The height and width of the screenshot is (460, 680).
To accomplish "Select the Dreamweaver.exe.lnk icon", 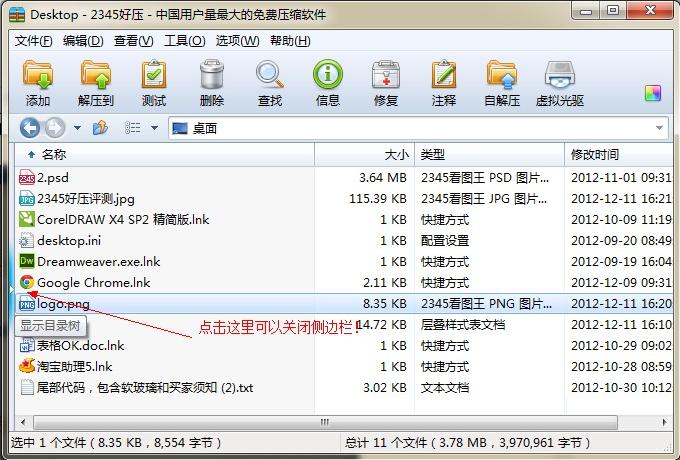I will [x=26, y=261].
